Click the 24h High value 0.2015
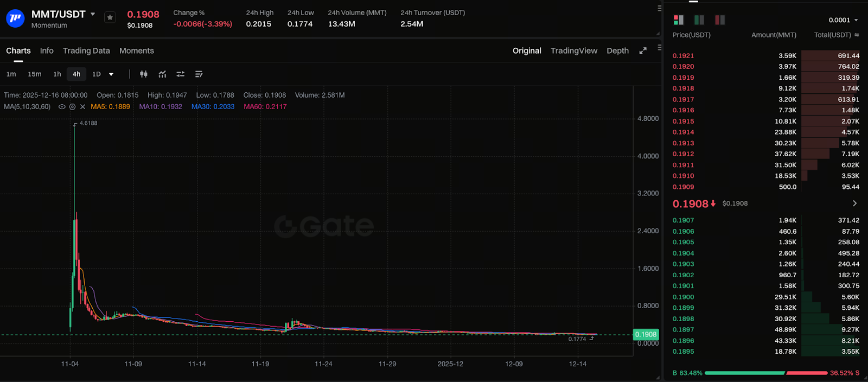Viewport: 868px width, 382px height. coord(259,24)
